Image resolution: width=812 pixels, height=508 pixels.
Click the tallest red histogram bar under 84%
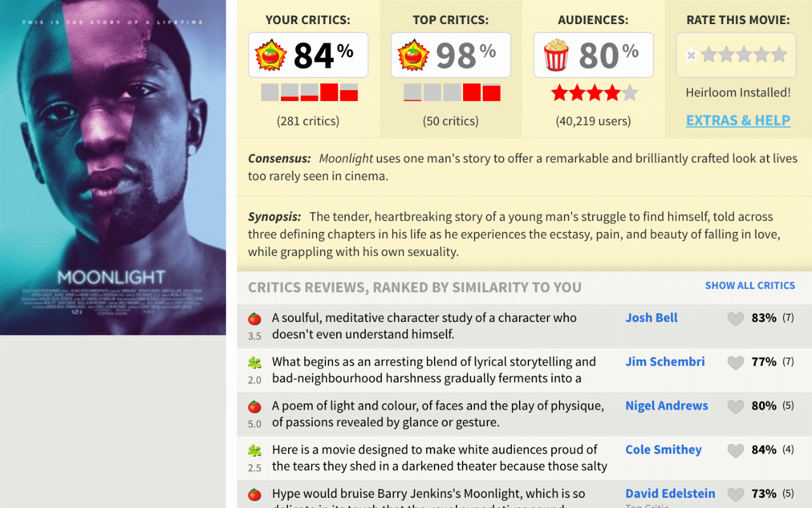pos(329,92)
